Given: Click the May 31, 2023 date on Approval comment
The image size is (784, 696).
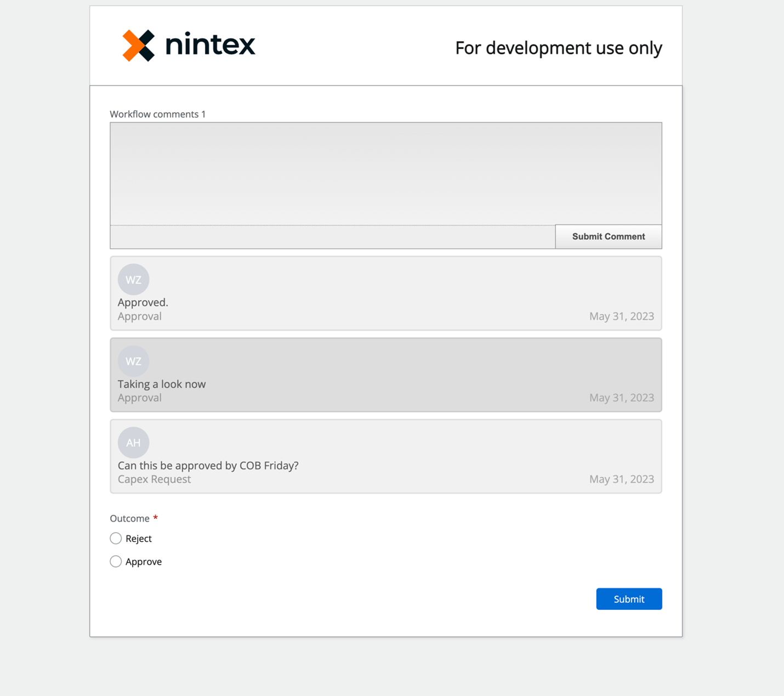Looking at the screenshot, I should pyautogui.click(x=621, y=316).
